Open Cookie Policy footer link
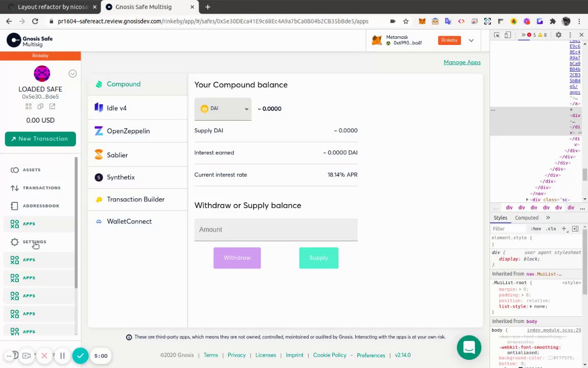Image resolution: width=588 pixels, height=368 pixels. 330,355
